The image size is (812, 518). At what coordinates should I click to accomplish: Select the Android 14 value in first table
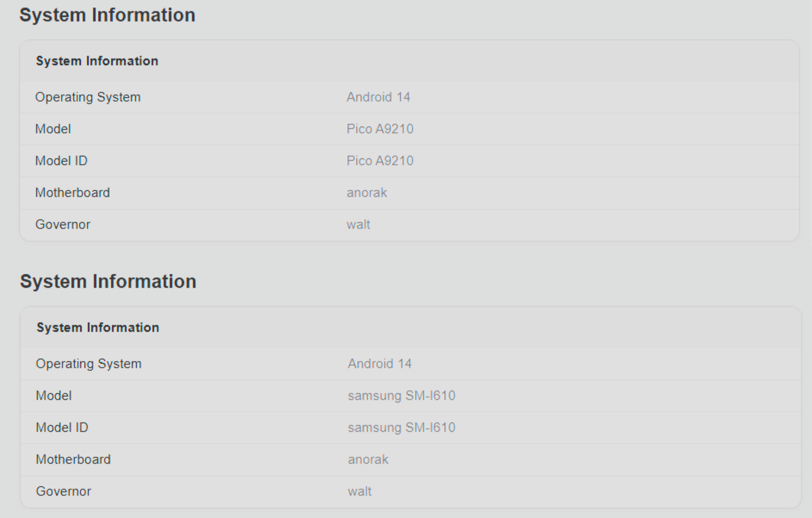[x=378, y=97]
